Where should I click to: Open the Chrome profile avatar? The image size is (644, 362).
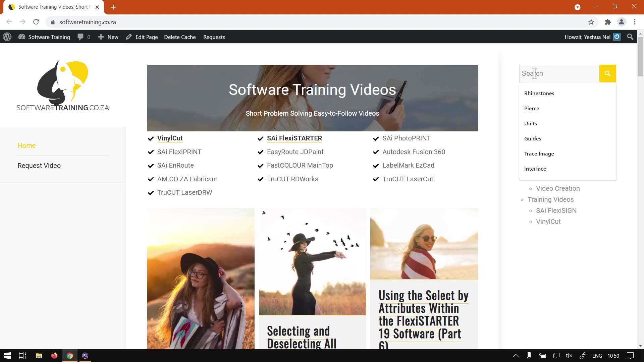click(621, 22)
